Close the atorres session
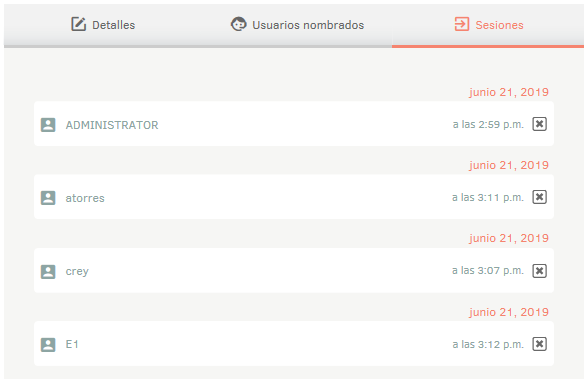588x379 pixels. 539,197
